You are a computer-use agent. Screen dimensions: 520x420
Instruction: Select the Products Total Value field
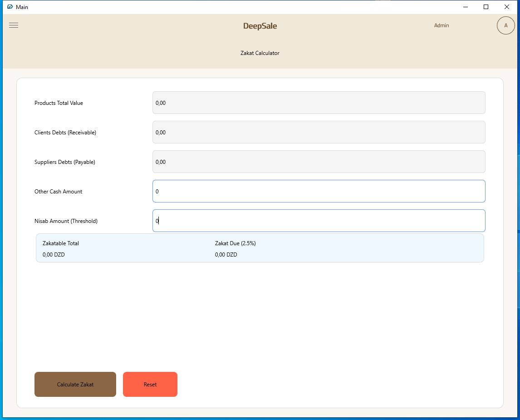click(319, 103)
